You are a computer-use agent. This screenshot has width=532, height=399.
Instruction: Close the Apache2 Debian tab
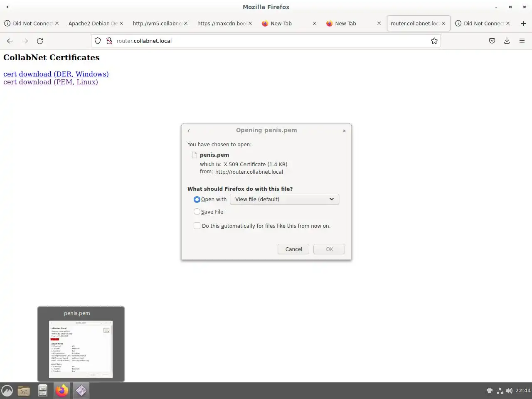point(121,23)
